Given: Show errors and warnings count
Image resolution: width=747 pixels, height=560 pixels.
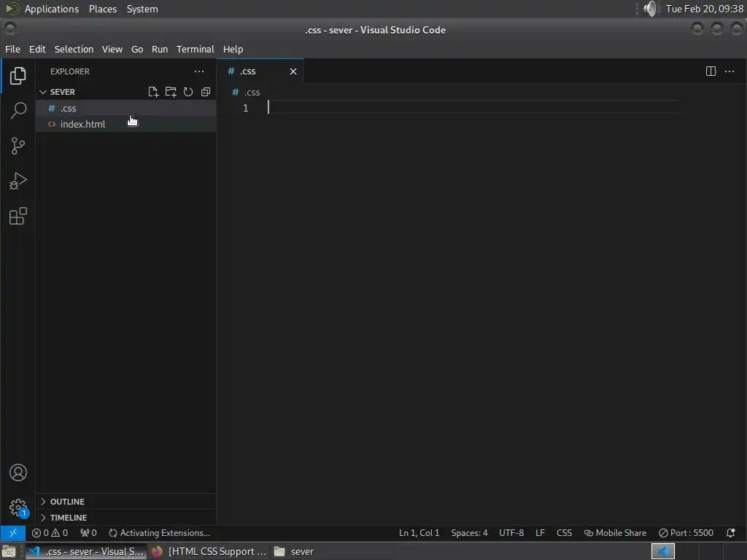Looking at the screenshot, I should 50,533.
